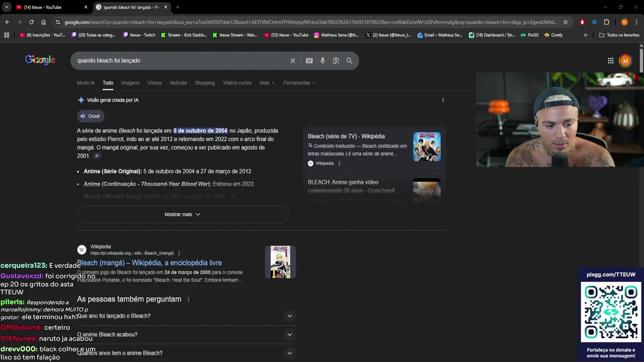
Task: Open the tteuw - Twitch bookmark
Action: coord(138,35)
